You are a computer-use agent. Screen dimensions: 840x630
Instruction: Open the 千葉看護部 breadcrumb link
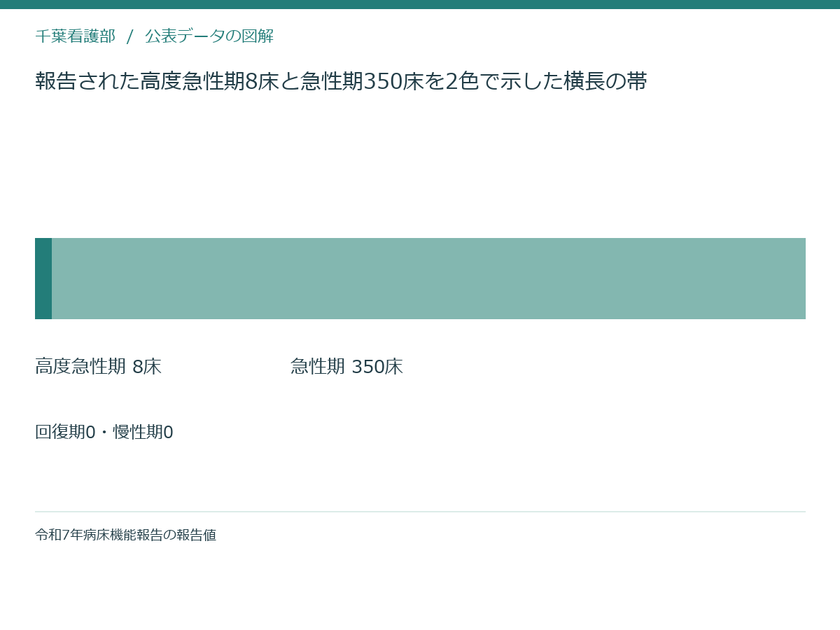75,36
